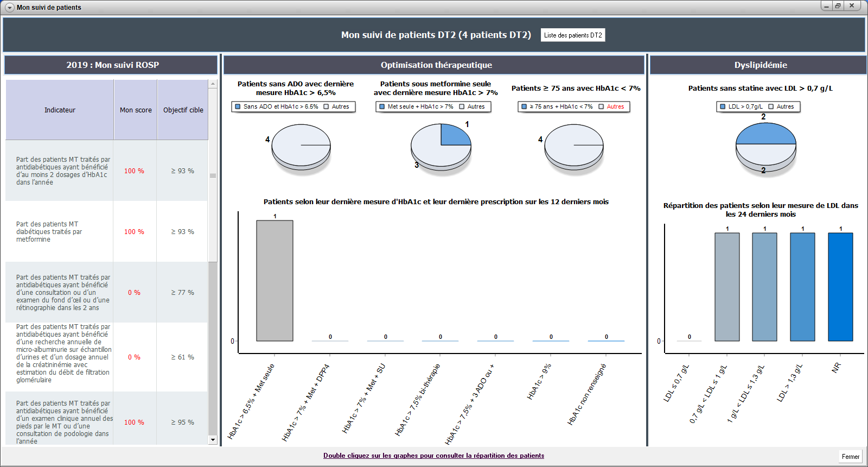The height and width of the screenshot is (467, 868).
Task: Open the double-click graph instructions link
Action: point(433,456)
